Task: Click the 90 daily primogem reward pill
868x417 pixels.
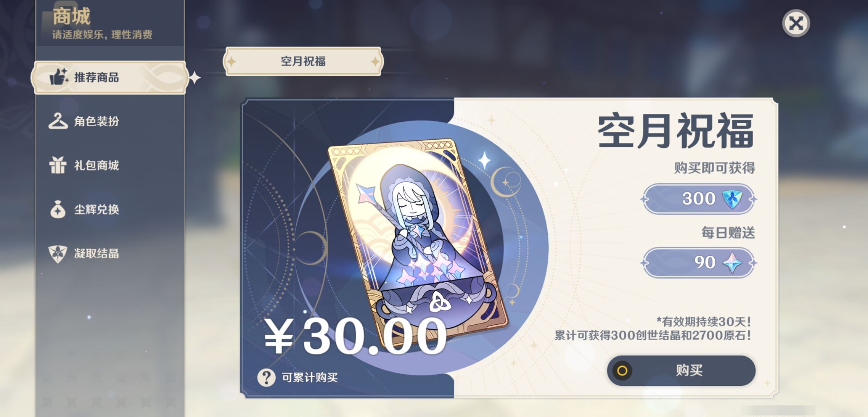Action: coord(698,263)
